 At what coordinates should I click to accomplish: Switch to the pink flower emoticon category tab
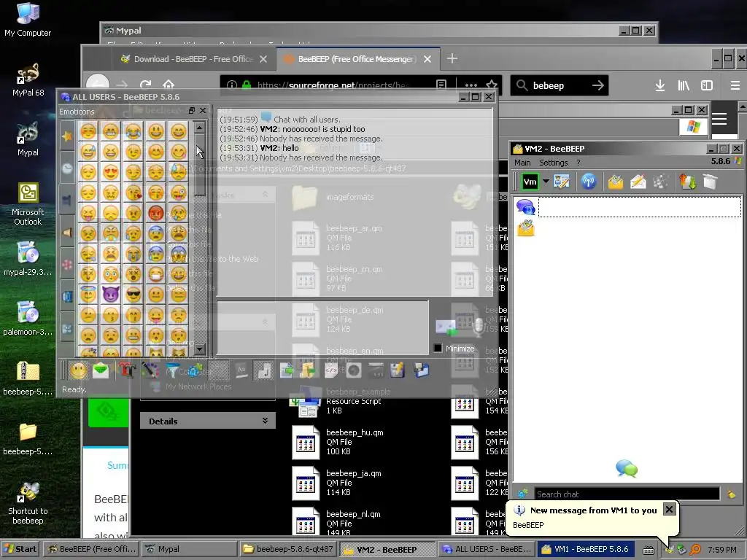[x=67, y=264]
